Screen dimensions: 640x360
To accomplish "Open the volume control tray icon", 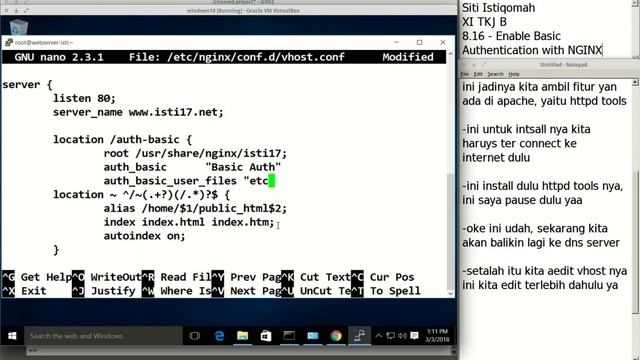I will 402,336.
